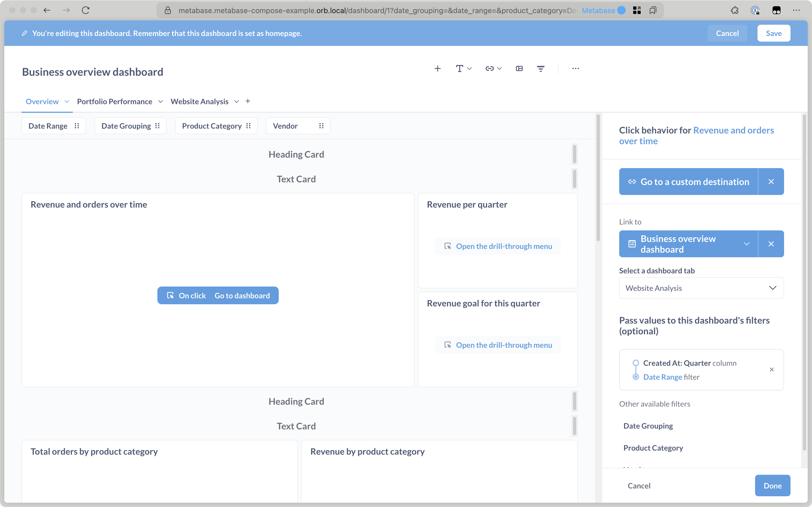This screenshot has height=507, width=812.
Task: Open Overview tab chevron menu
Action: point(67,102)
